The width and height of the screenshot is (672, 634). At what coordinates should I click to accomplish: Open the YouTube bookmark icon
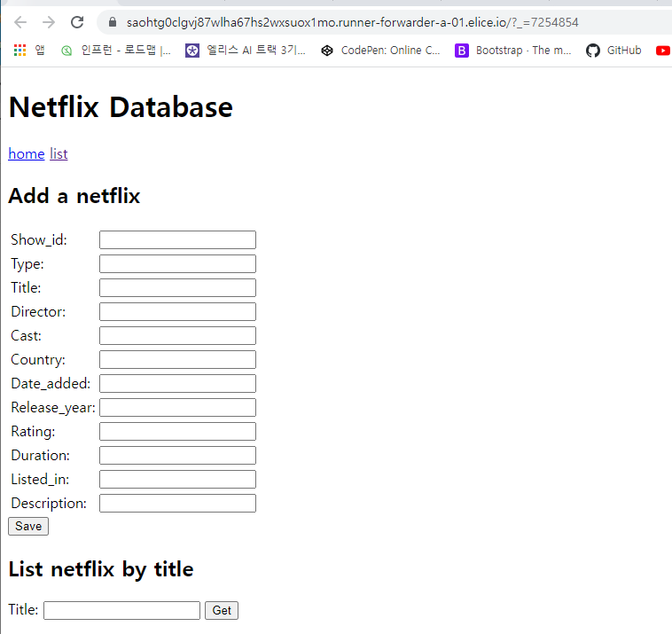pyautogui.click(x=663, y=51)
